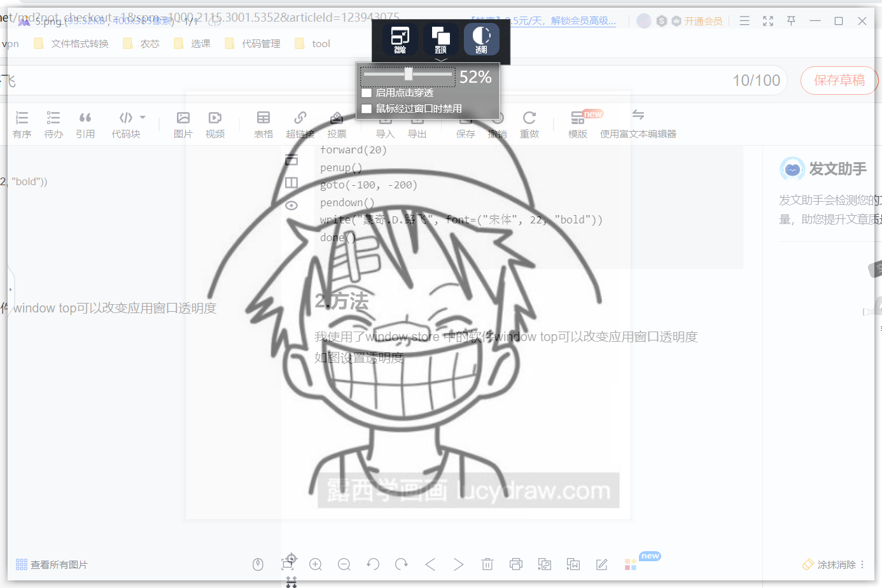
Task: Click the '2.方法' heading text
Action: point(341,301)
